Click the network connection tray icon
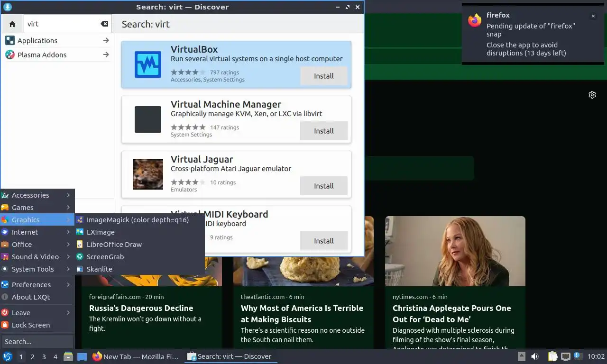Viewport: 607px width, 364px height. coord(565,356)
